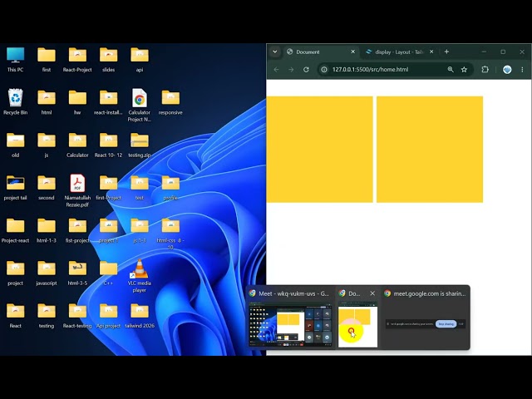Screen dimensions: 532x399
Task: Select the responsive folder
Action: click(170, 101)
